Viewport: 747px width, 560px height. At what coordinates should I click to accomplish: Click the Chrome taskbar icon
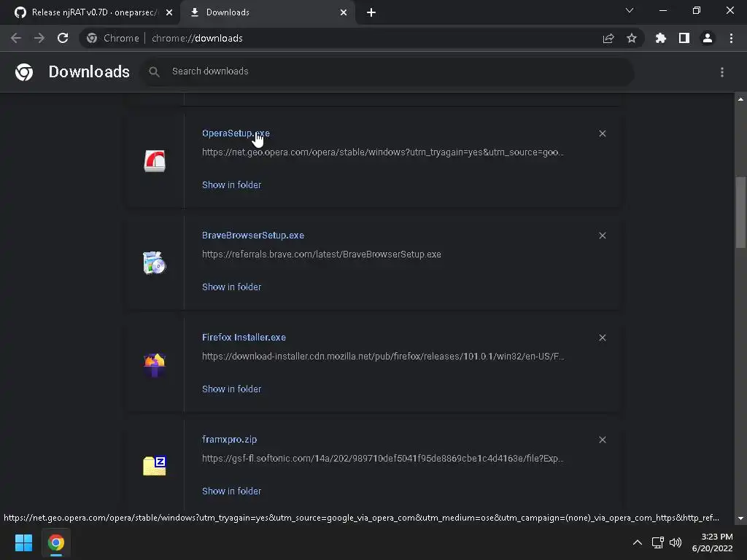pyautogui.click(x=55, y=542)
